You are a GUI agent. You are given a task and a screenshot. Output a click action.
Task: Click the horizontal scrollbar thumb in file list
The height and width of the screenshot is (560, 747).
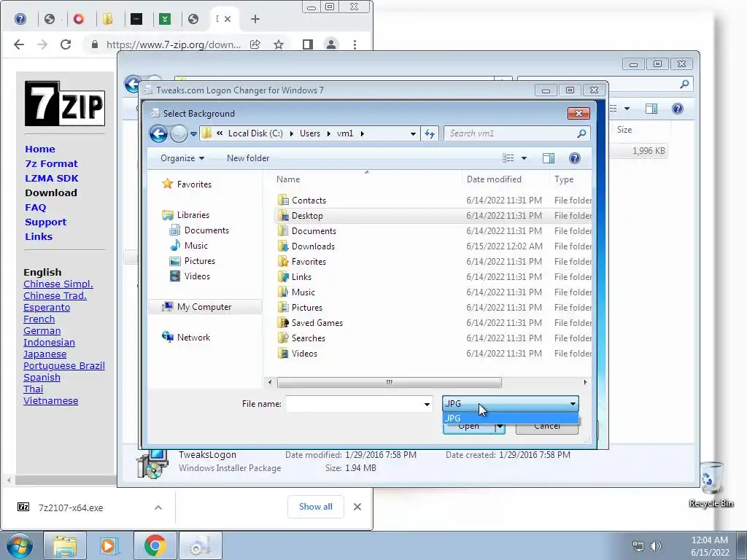(x=390, y=382)
